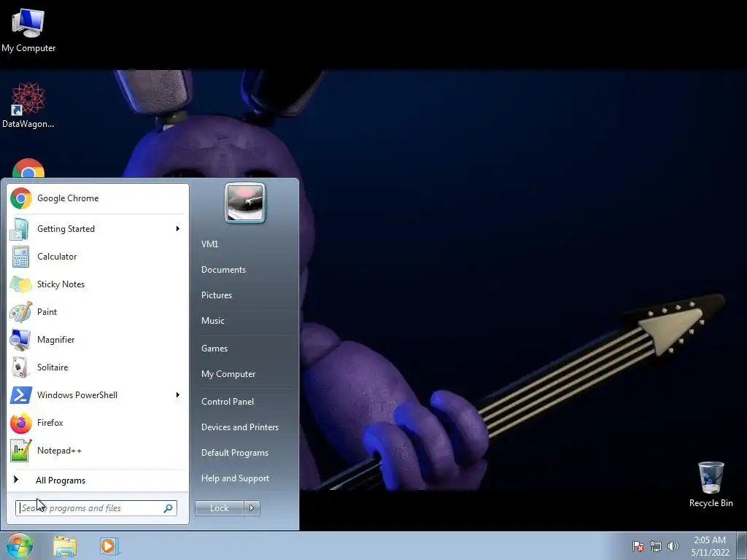Select the DataWagon desktop shortcut
The height and width of the screenshot is (560, 747).
coord(28,105)
